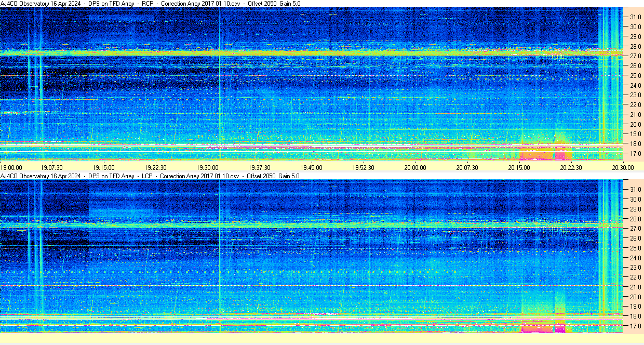Select the 19:37:30 time axis label

[259, 167]
